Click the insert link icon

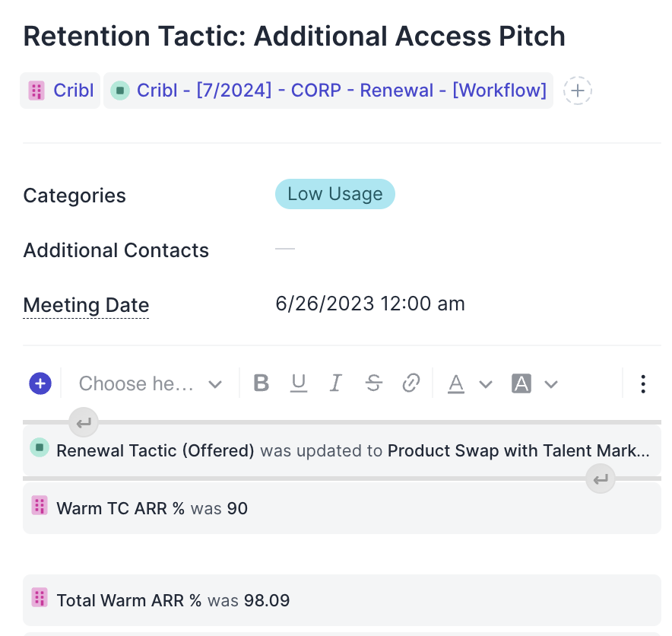tap(411, 383)
